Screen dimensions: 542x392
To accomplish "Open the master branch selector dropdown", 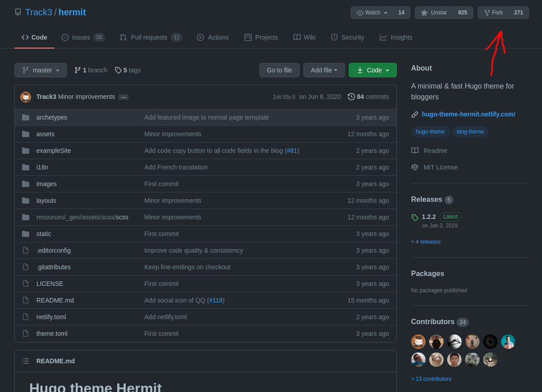I will pyautogui.click(x=40, y=70).
